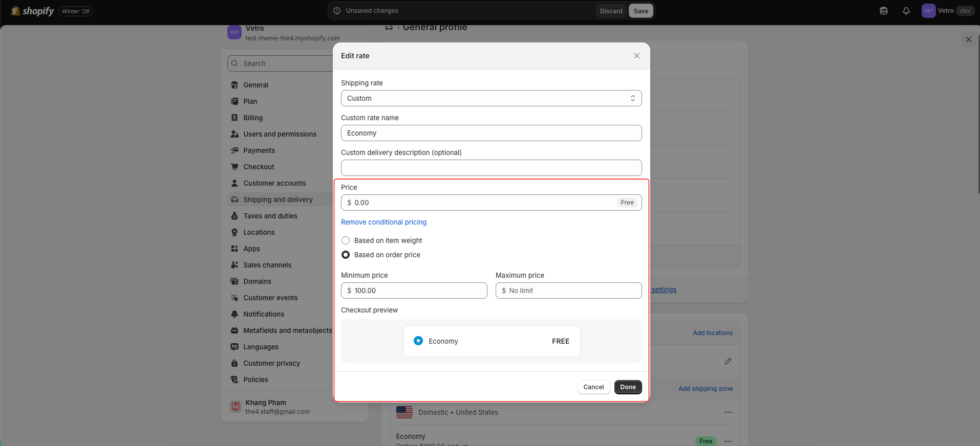Open the Notifications settings page
This screenshot has height=446, width=980.
[263, 314]
